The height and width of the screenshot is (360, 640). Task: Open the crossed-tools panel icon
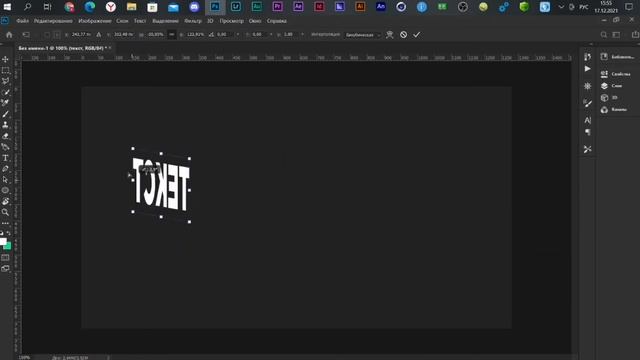pyautogui.click(x=587, y=149)
